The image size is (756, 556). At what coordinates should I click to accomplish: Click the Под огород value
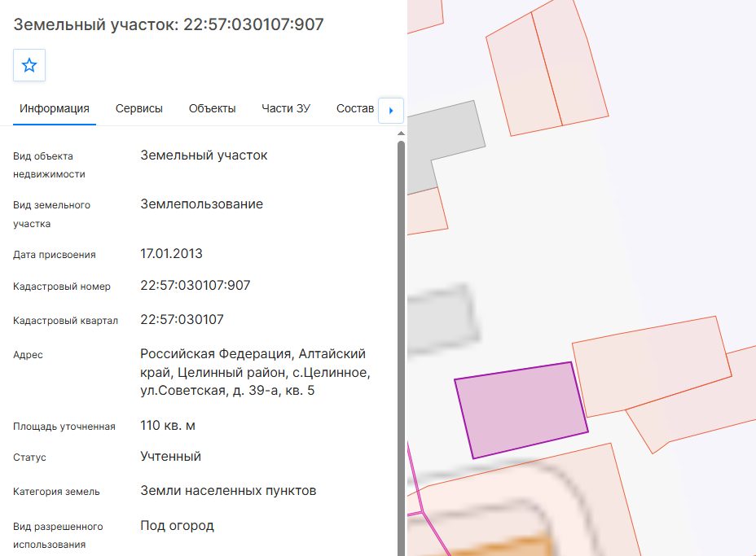tap(177, 525)
